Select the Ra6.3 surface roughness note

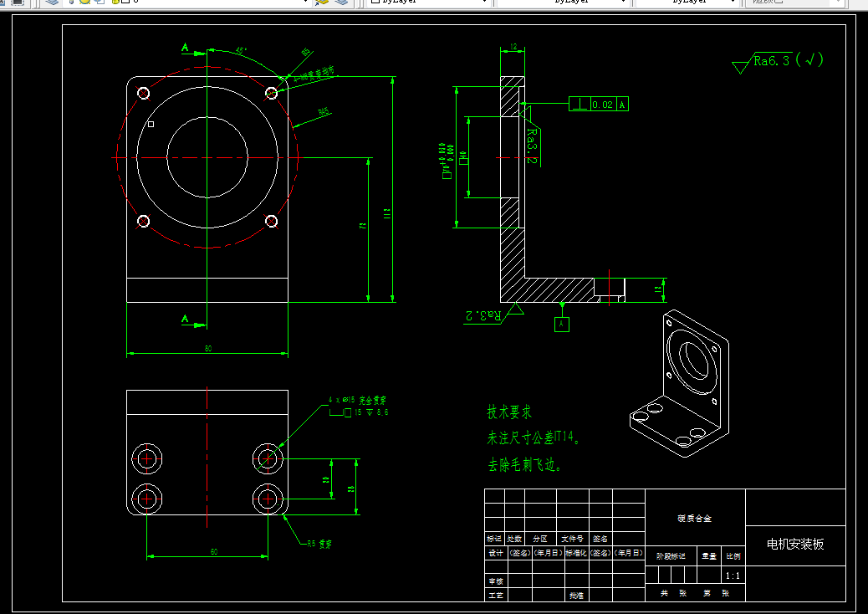pyautogui.click(x=778, y=61)
